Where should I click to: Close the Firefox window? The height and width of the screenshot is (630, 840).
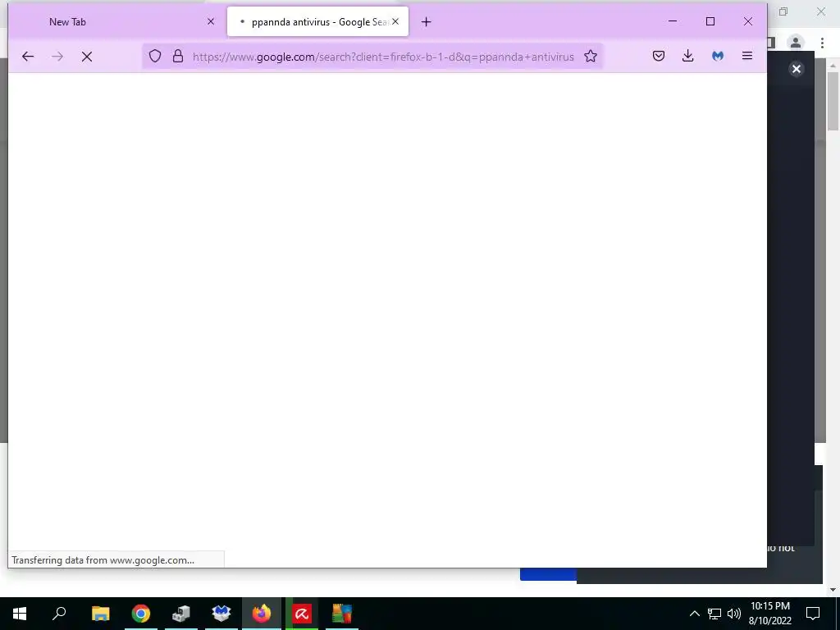coord(748,21)
